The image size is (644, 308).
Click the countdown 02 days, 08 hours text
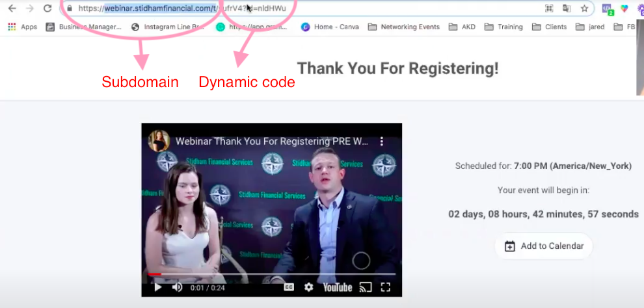click(x=543, y=214)
